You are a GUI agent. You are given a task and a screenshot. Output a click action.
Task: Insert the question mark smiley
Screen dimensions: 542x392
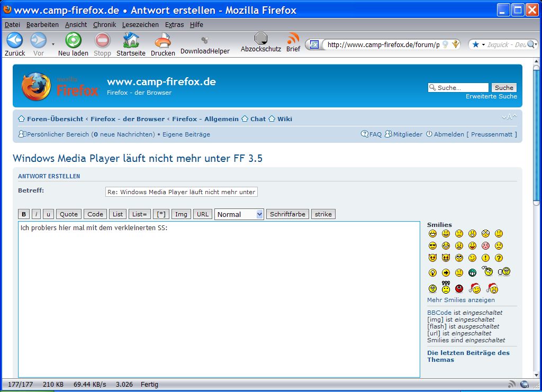[499, 258]
